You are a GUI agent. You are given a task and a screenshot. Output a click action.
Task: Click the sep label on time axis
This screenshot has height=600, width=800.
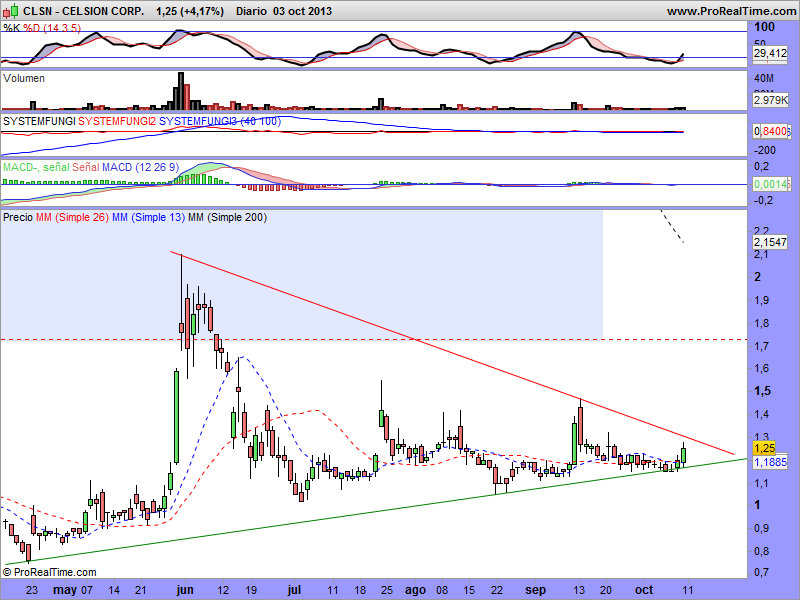pos(535,590)
